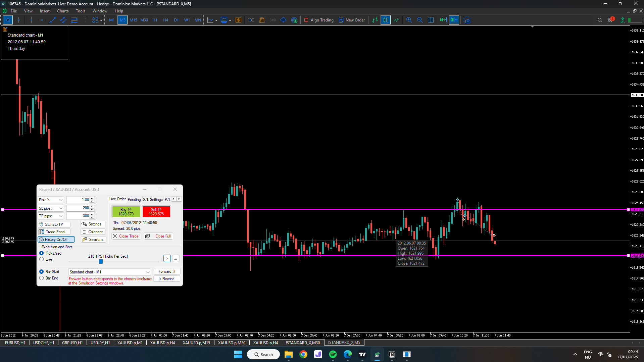Image resolution: width=644 pixels, height=362 pixels.
Task: Select the Equidistant Channel tool
Action: tap(63, 20)
